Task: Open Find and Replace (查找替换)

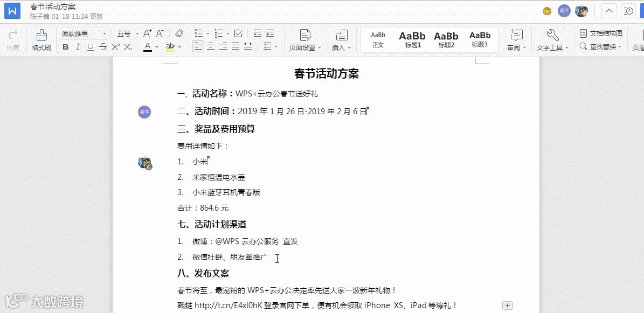Action: click(x=600, y=47)
